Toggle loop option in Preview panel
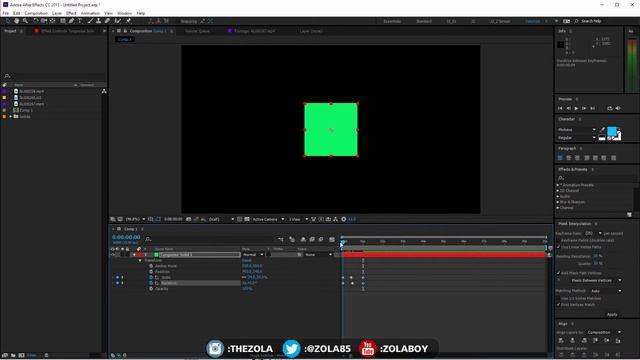 (x=610, y=108)
